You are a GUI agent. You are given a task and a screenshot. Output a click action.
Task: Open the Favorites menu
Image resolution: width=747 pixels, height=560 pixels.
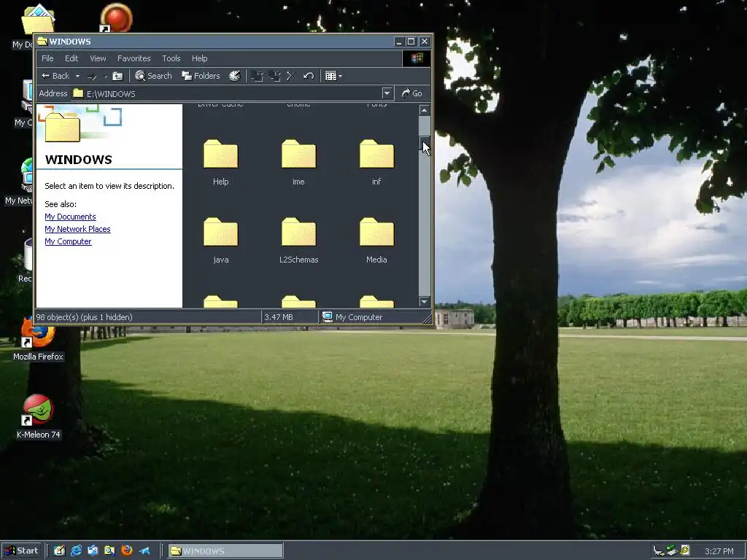click(134, 58)
